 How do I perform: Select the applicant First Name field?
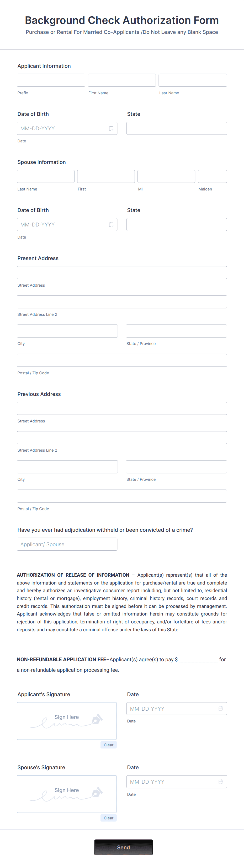[x=121, y=80]
